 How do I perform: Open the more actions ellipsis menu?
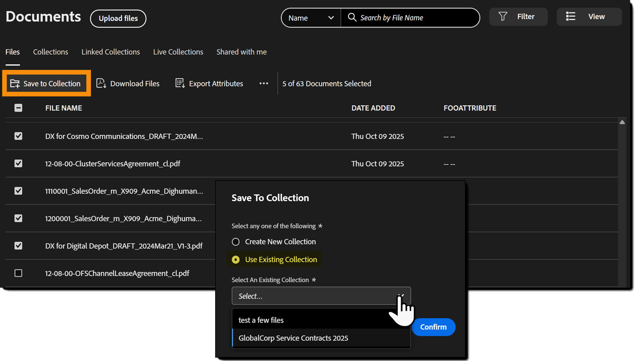264,83
